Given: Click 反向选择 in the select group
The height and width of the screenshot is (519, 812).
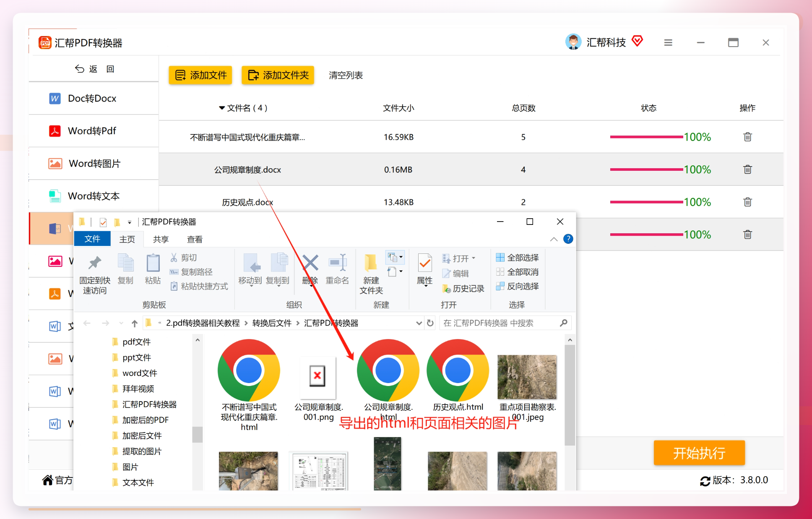Looking at the screenshot, I should click(x=517, y=286).
